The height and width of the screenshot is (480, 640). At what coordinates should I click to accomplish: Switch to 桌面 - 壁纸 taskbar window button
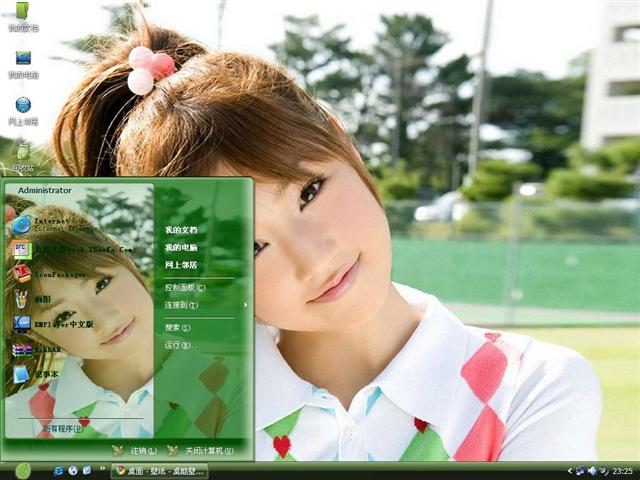click(160, 471)
